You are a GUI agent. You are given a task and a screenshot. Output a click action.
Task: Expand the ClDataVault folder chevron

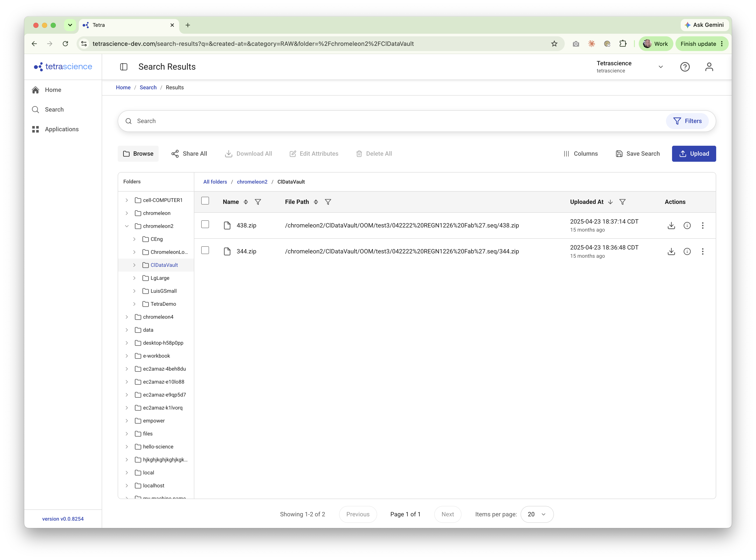134,266
